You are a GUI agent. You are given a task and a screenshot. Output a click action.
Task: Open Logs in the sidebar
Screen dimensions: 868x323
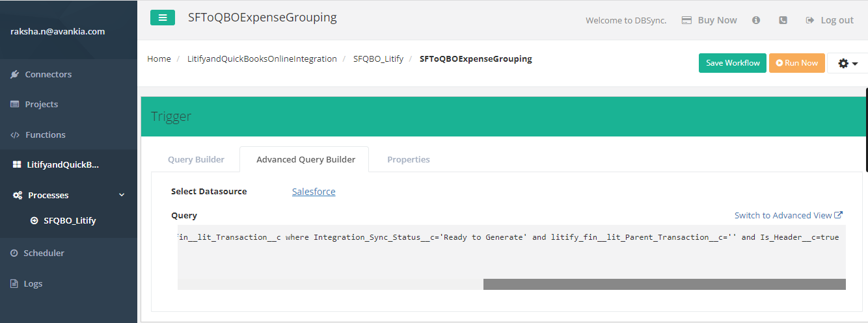point(33,283)
